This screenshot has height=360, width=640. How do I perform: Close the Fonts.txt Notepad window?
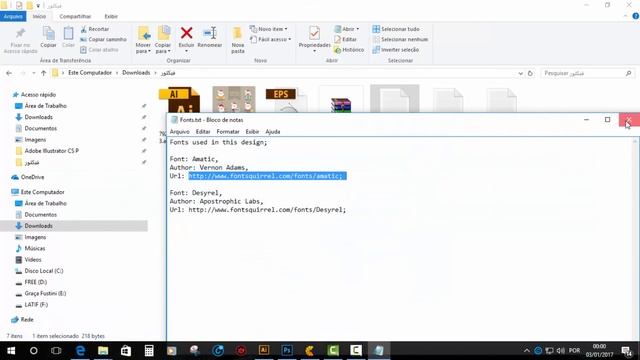(629, 120)
